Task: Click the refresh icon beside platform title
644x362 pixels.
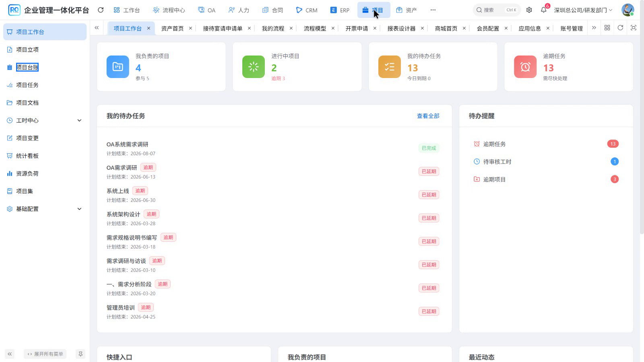Action: pos(101,10)
